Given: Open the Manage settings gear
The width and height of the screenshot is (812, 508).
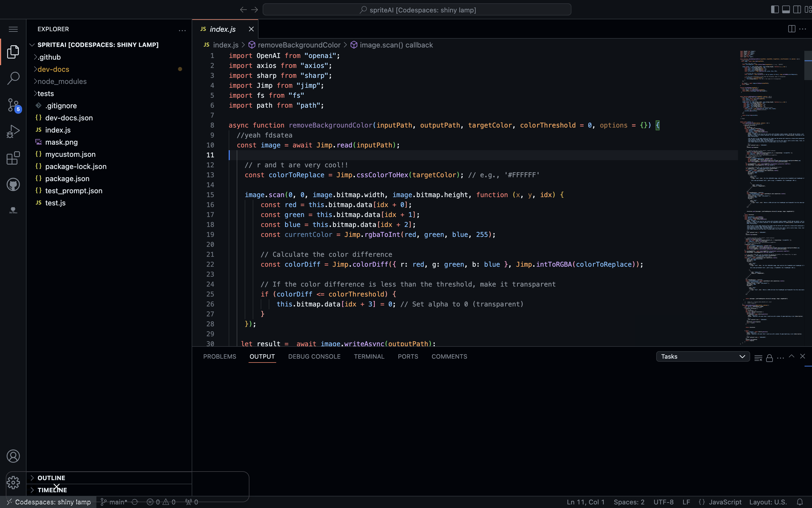Looking at the screenshot, I should pos(13,483).
